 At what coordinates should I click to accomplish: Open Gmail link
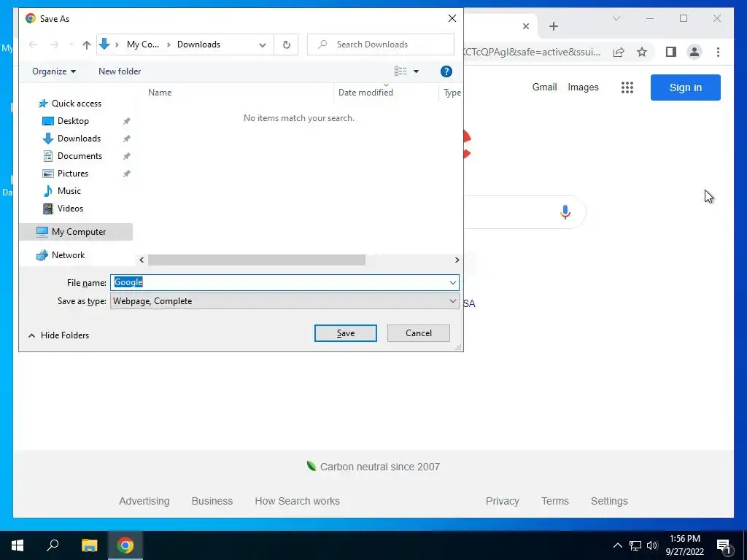(544, 87)
